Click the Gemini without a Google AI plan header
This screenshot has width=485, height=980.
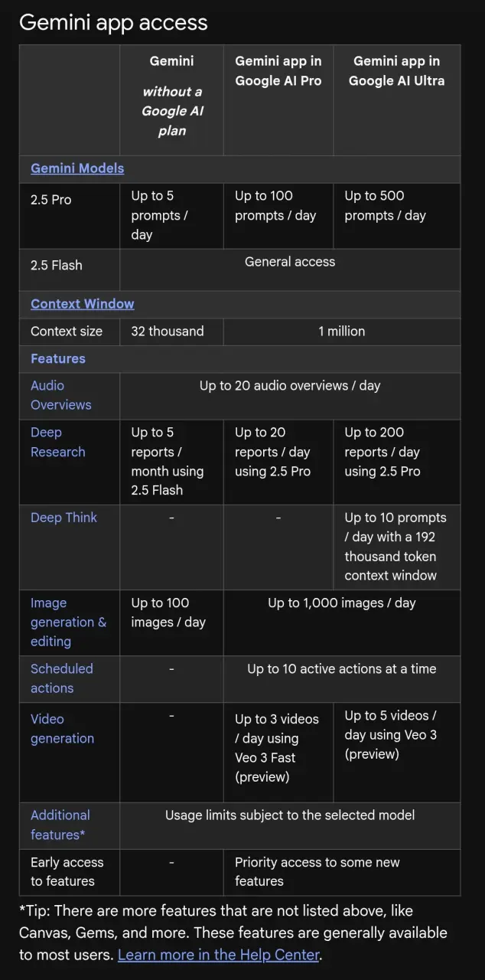pos(171,96)
